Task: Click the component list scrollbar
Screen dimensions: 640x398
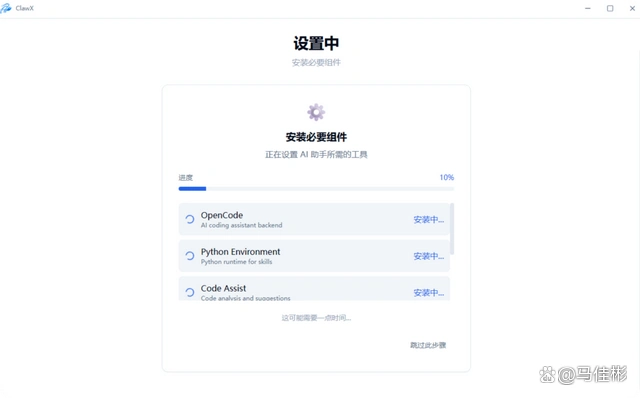Action: [x=452, y=229]
